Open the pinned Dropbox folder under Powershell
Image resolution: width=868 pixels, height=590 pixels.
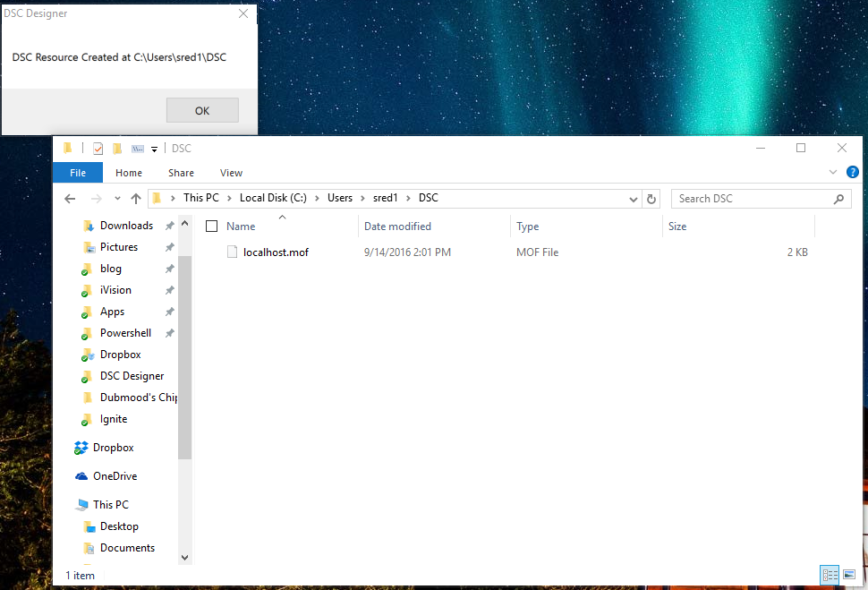[x=120, y=355]
